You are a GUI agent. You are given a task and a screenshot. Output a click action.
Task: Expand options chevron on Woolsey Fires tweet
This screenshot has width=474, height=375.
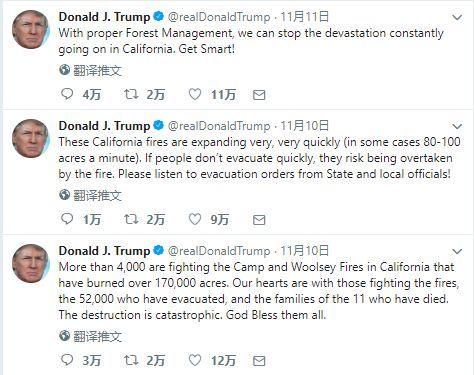[x=457, y=251]
